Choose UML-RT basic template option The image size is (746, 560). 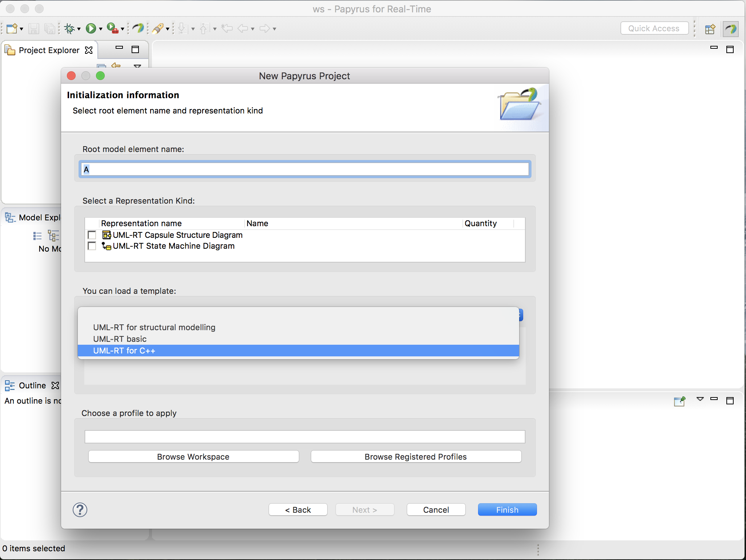tap(298, 339)
